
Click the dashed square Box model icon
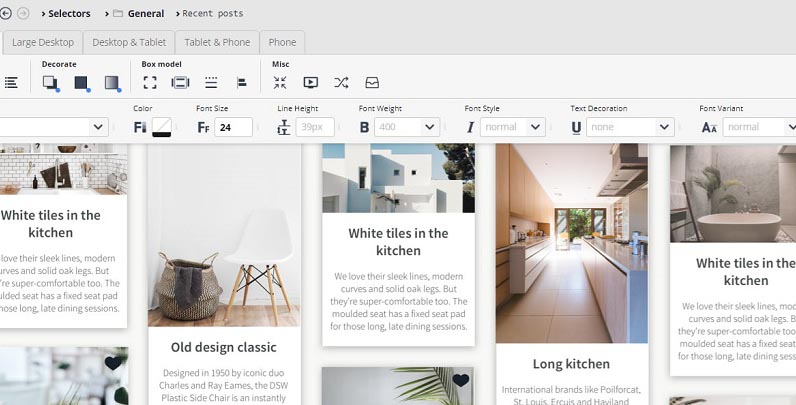coord(150,83)
